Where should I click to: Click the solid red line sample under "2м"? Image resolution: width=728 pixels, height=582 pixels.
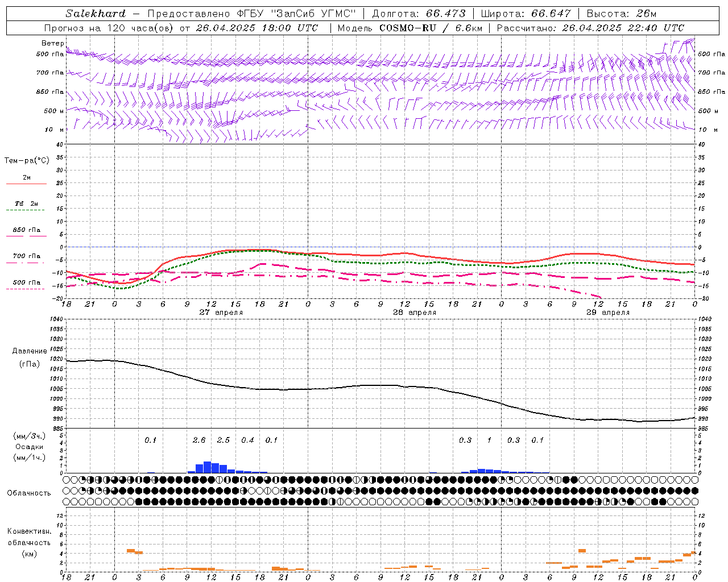click(26, 184)
